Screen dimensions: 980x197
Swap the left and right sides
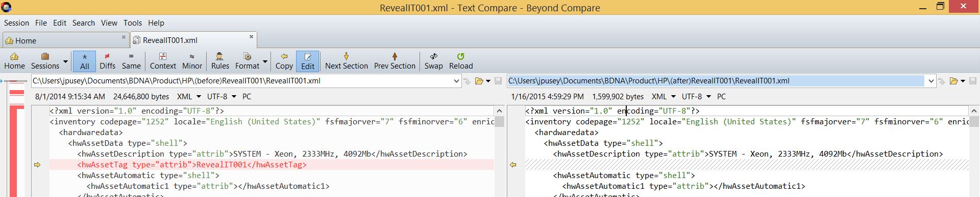(433, 61)
